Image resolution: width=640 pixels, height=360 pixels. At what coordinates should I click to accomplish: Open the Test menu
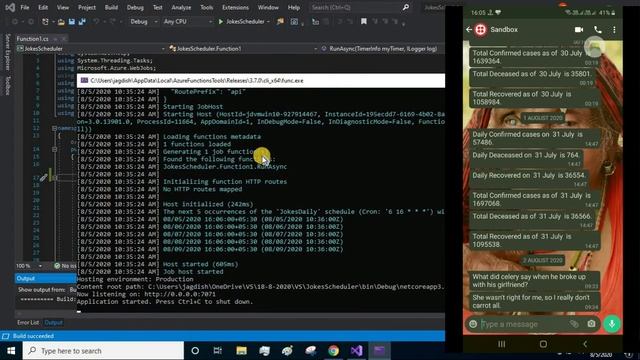click(158, 7)
